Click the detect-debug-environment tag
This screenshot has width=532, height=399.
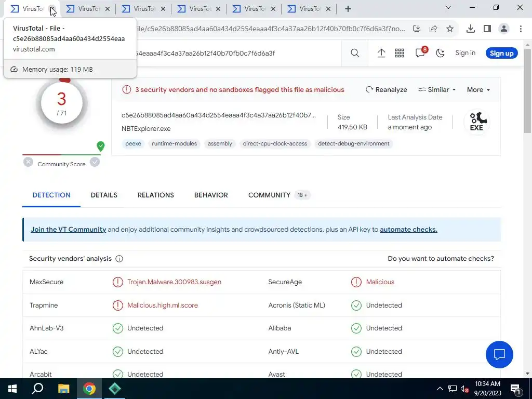click(353, 143)
